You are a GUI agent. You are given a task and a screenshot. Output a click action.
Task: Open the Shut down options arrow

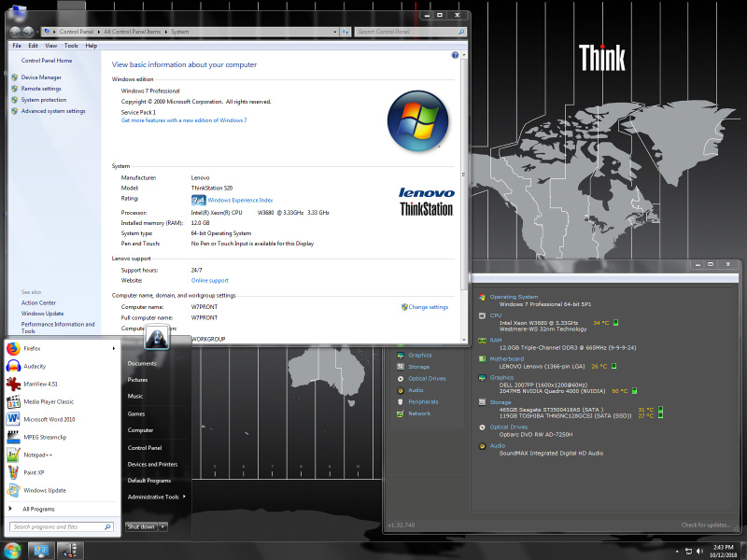(162, 526)
